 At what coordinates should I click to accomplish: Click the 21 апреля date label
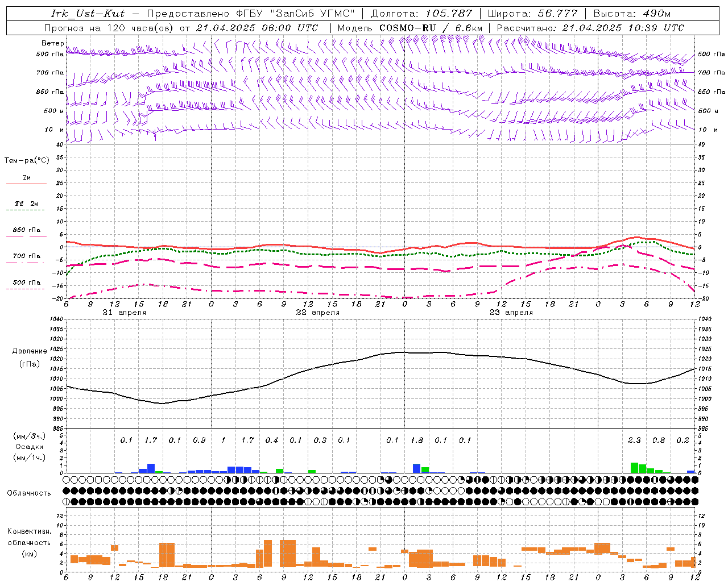click(x=125, y=313)
